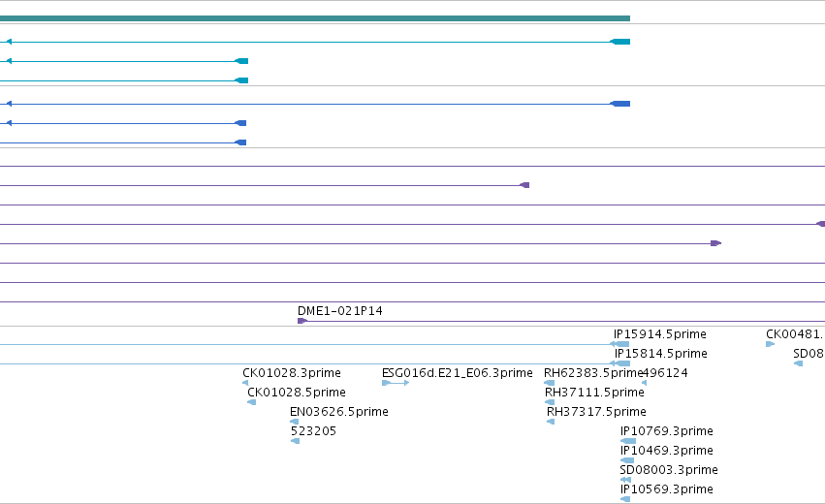Select CK01028.3prime label text

click(x=292, y=373)
